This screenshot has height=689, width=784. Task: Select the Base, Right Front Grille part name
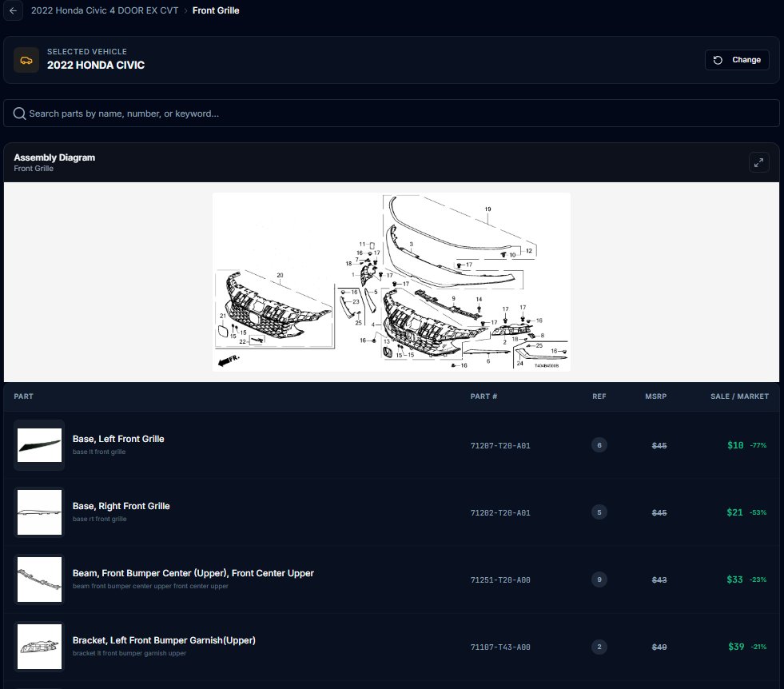[x=121, y=505]
